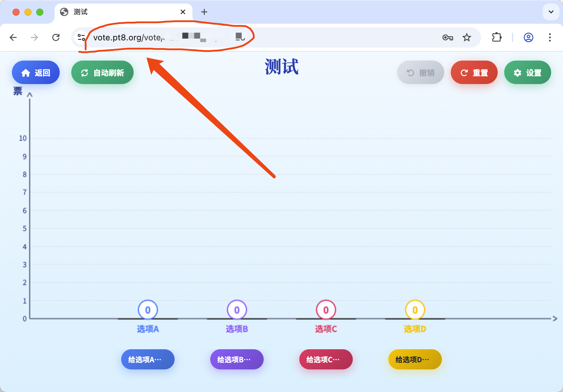Reload the page with the refresh icon
This screenshot has height=392, width=563.
click(56, 37)
